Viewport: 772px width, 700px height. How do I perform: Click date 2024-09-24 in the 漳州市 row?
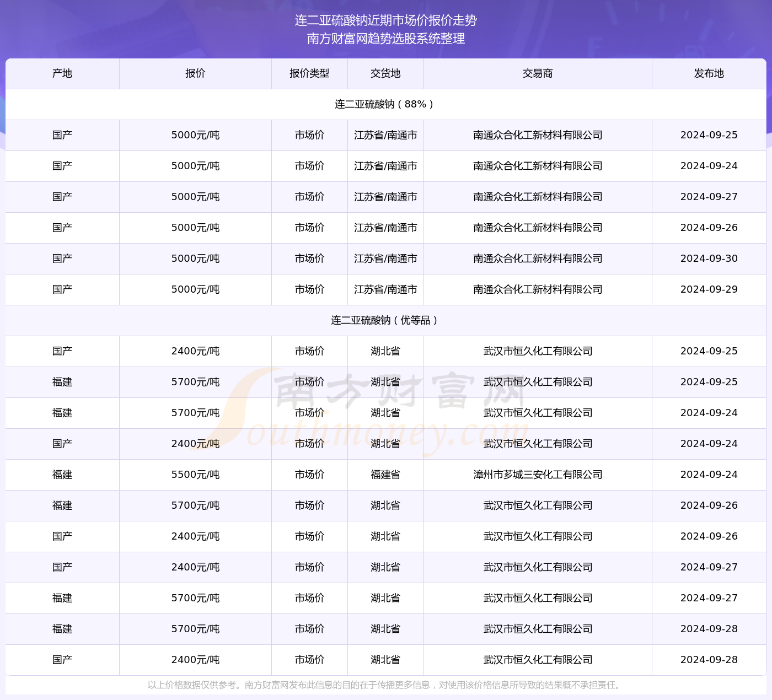pos(709,475)
